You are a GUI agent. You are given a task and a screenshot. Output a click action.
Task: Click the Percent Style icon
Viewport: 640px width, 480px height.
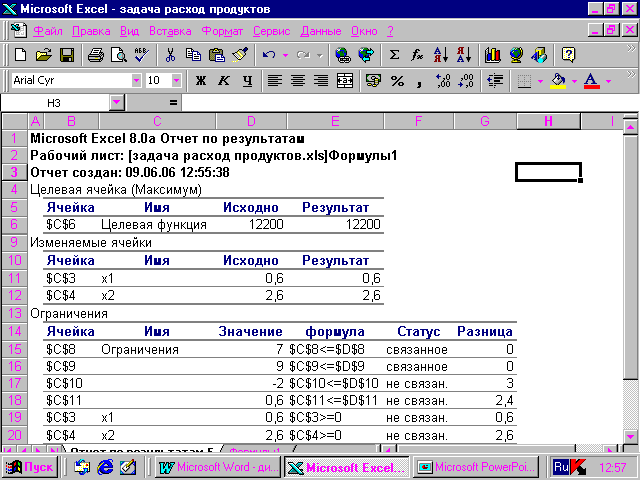tap(397, 80)
